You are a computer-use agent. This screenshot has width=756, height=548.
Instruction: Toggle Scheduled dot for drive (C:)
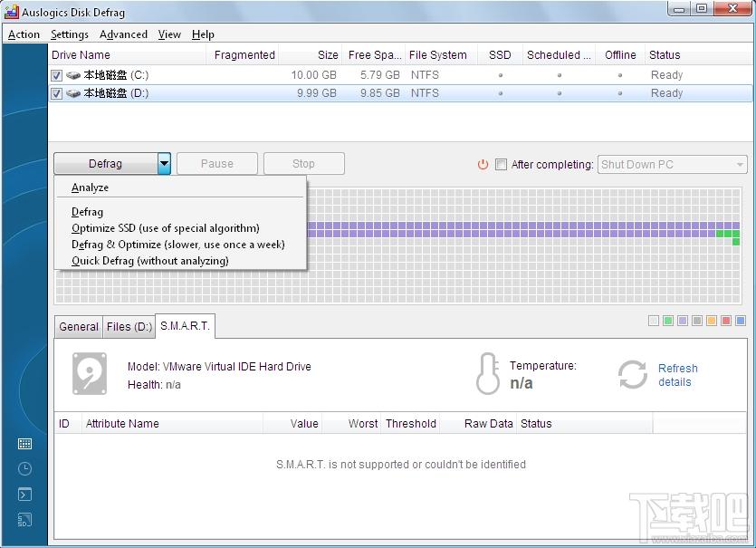[560, 75]
